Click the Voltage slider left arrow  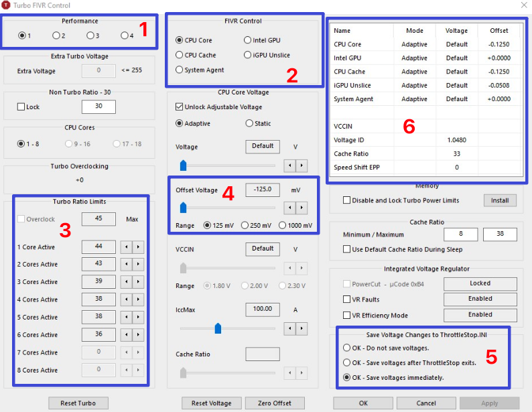[289, 165]
